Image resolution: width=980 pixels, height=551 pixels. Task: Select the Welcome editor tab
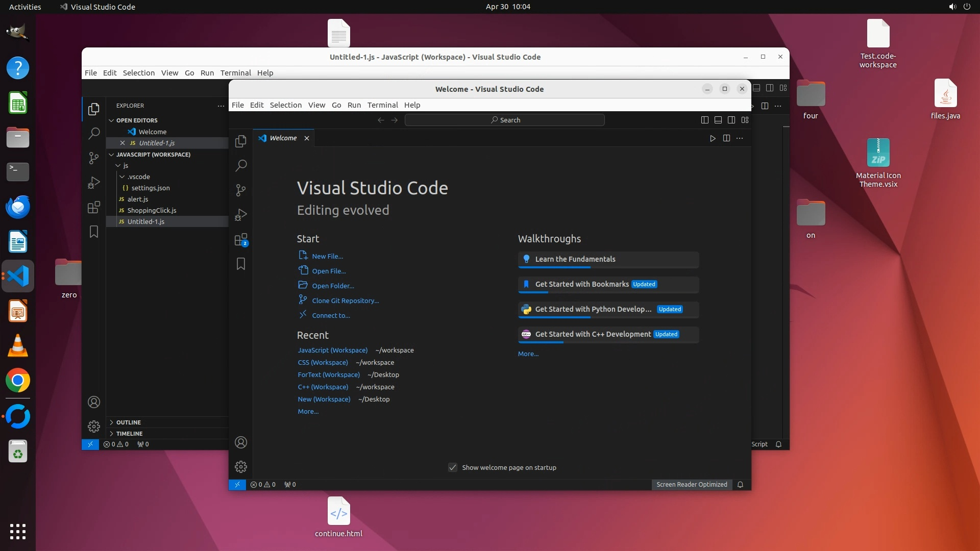(283, 138)
